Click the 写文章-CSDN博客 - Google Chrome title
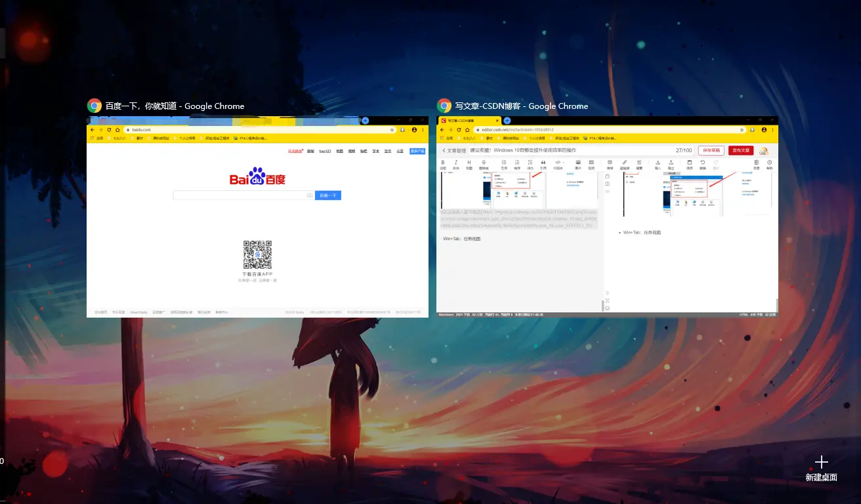The height and width of the screenshot is (504, 861). (x=522, y=106)
